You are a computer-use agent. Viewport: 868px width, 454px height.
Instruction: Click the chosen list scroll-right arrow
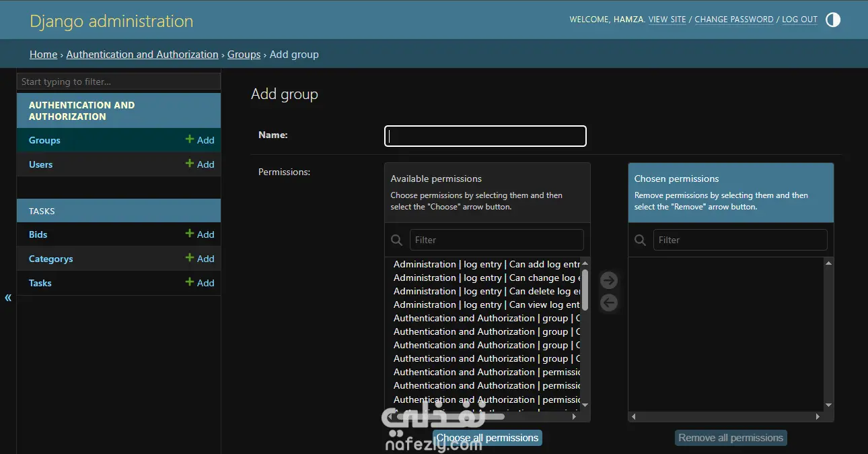pos(818,416)
